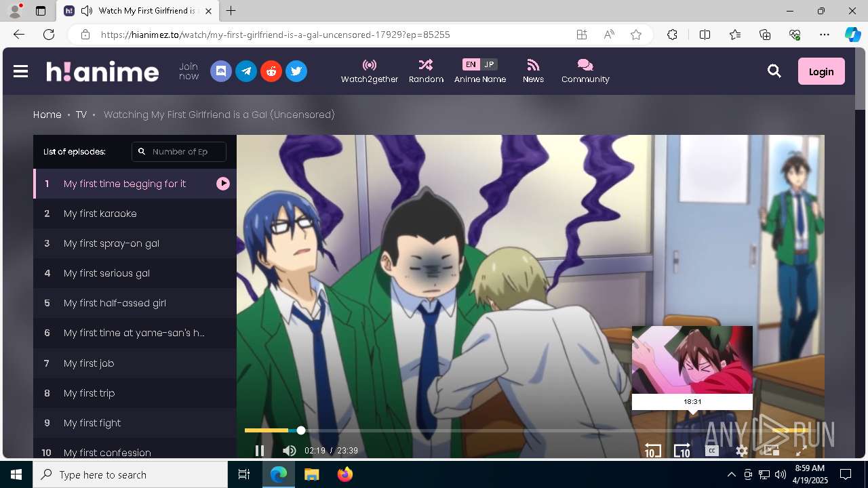Open the Twitter profile icon
The image size is (868, 488).
click(x=296, y=71)
